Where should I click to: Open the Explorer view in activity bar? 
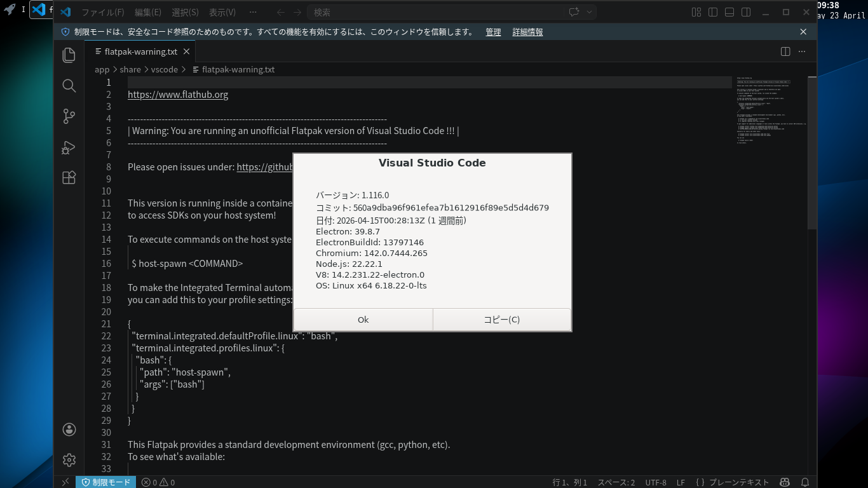(69, 55)
